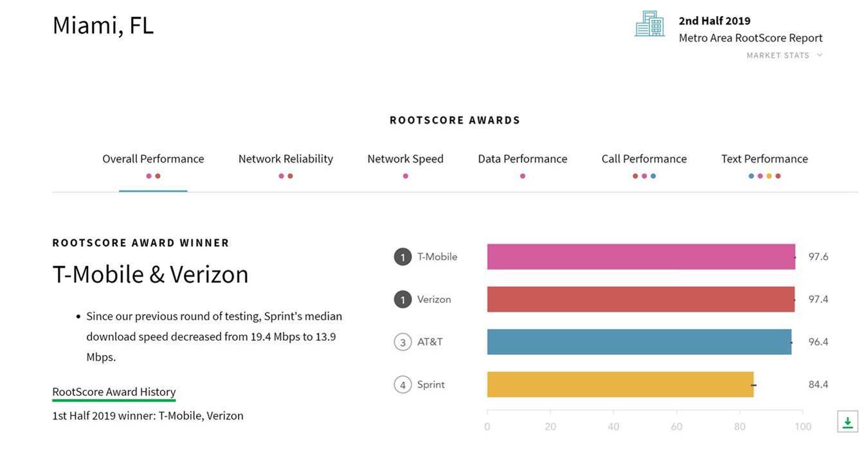Open the RootScore Award History link
868x450 pixels.
pos(114,392)
